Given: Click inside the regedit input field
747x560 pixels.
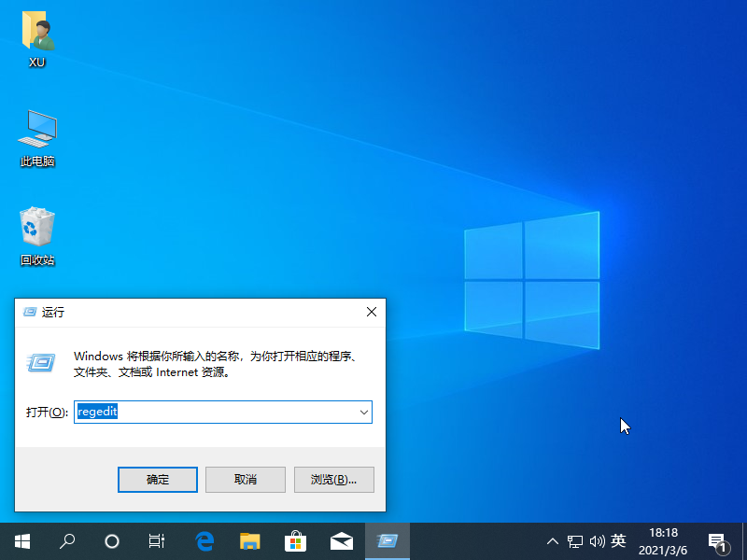Looking at the screenshot, I should [x=215, y=412].
